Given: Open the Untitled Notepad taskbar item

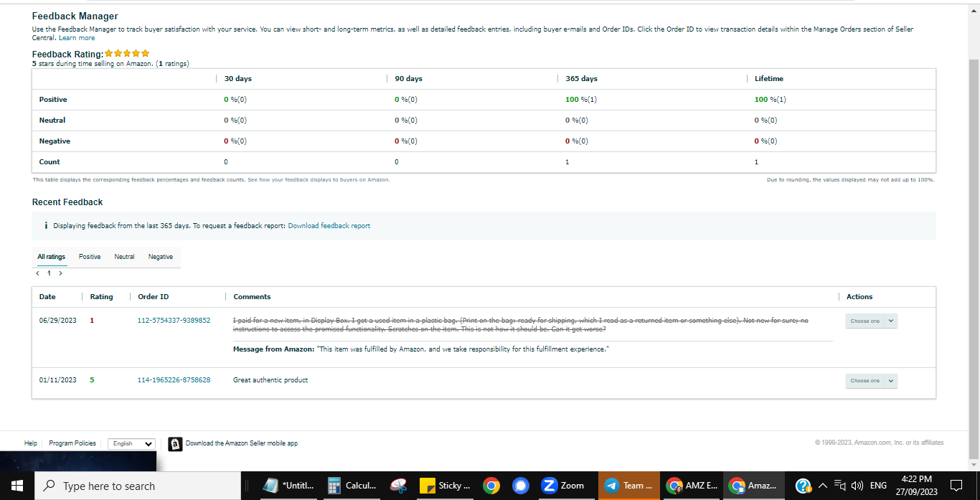Looking at the screenshot, I should [288, 486].
